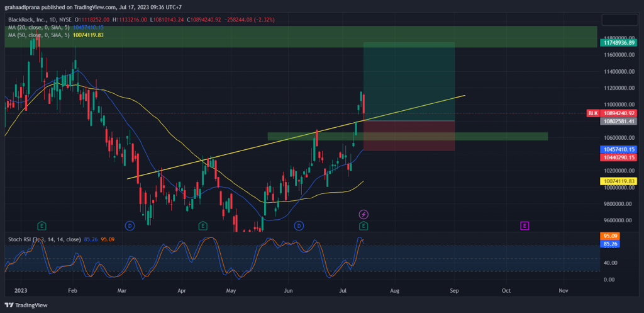The height and width of the screenshot is (313, 644).
Task: Click the blue dividend D marker in June
Action: pyautogui.click(x=299, y=225)
